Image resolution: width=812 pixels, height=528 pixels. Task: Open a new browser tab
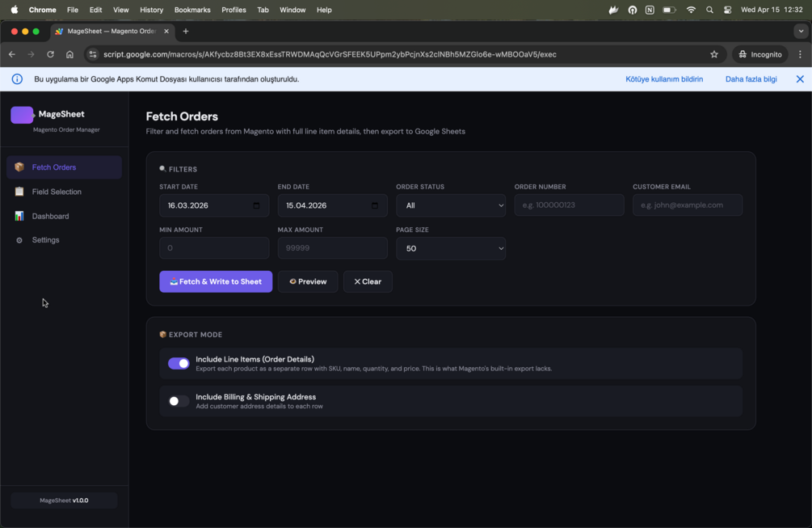pyautogui.click(x=185, y=31)
